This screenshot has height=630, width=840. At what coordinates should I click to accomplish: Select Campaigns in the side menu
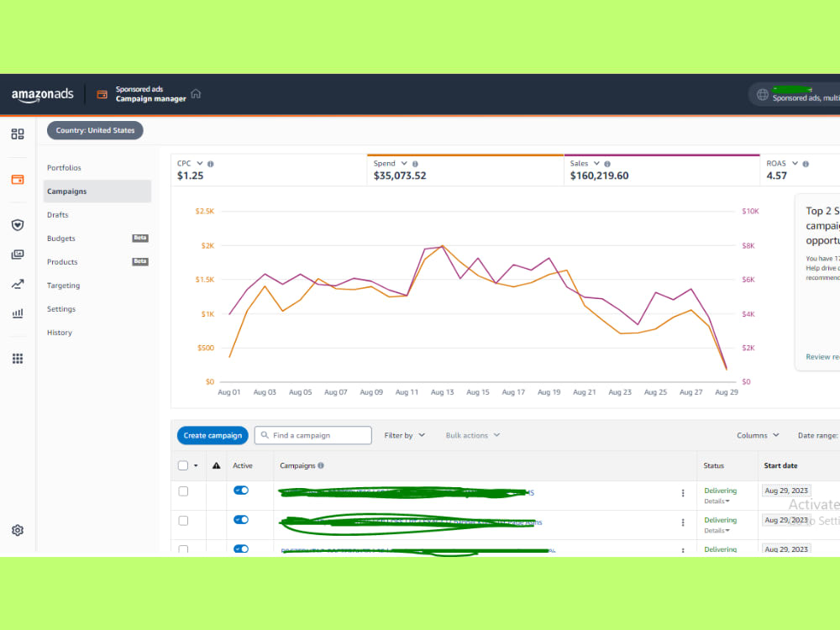(97, 192)
